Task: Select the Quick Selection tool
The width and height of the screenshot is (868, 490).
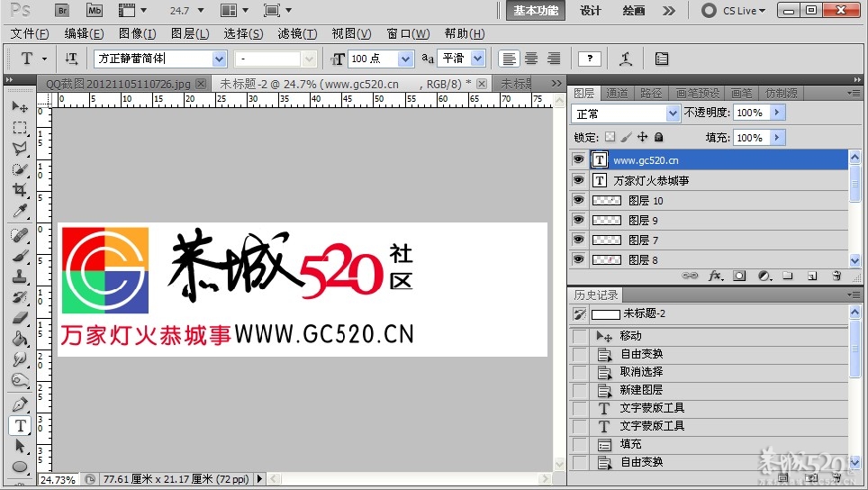Action: [20, 168]
